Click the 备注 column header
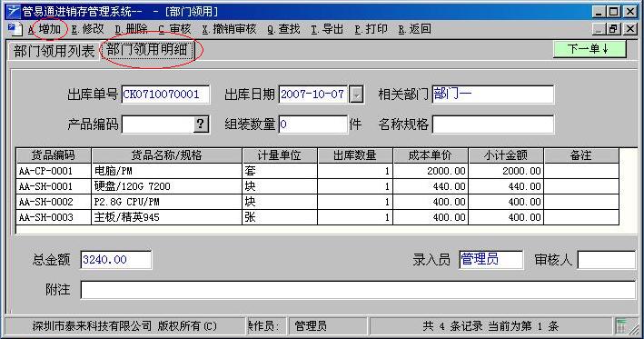Screen dimensions: 644x339 pos(581,155)
